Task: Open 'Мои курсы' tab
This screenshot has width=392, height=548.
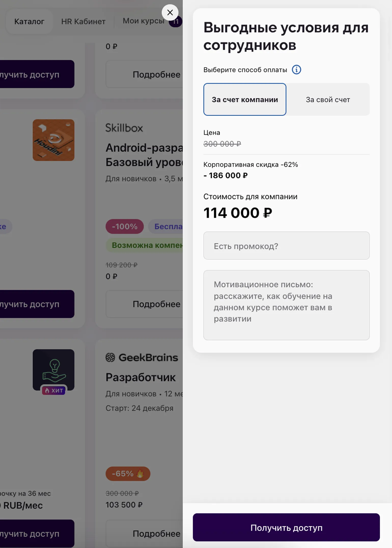Action: (144, 21)
